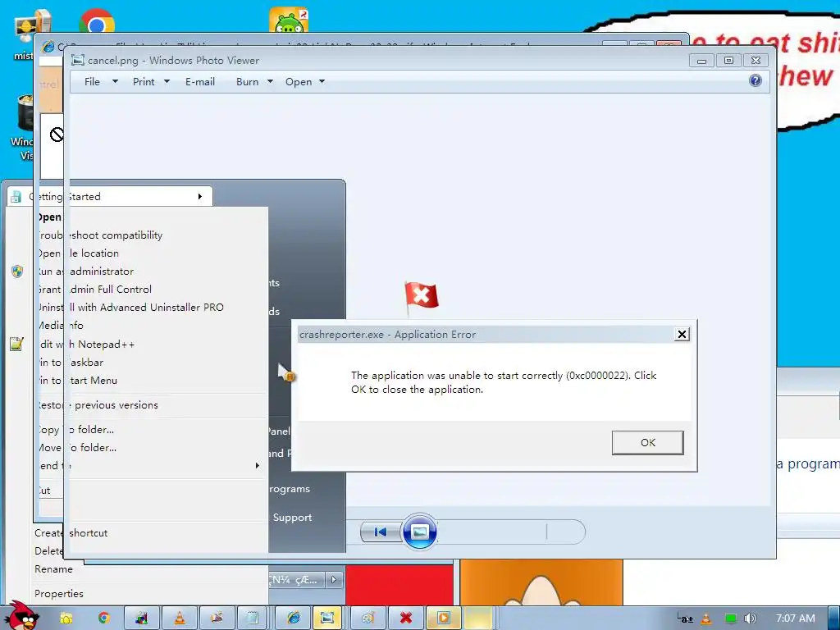The width and height of the screenshot is (840, 630).
Task: Close the crashreporter.exe error dialog
Action: 682,335
